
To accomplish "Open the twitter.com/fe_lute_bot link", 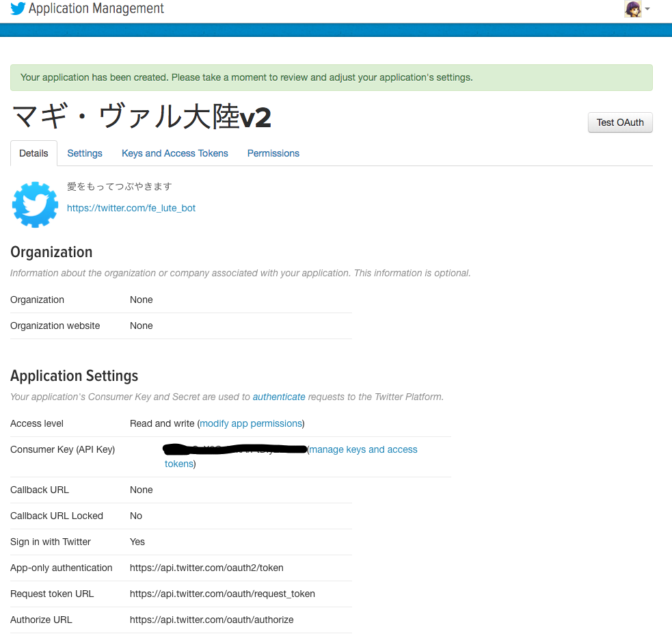I will [131, 208].
